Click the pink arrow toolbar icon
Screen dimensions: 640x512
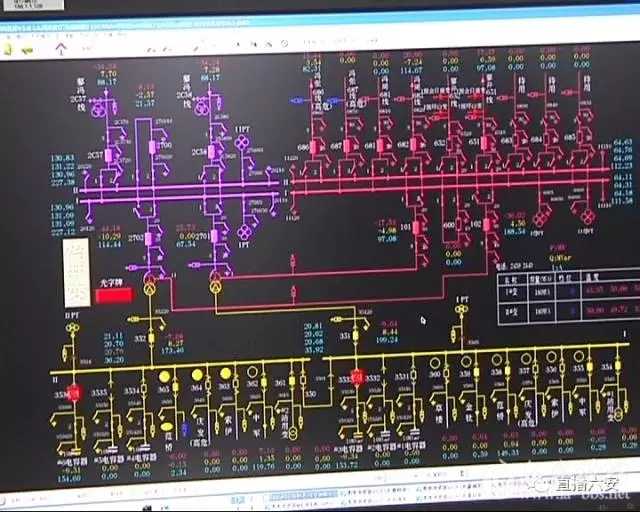pyautogui.click(x=61, y=47)
